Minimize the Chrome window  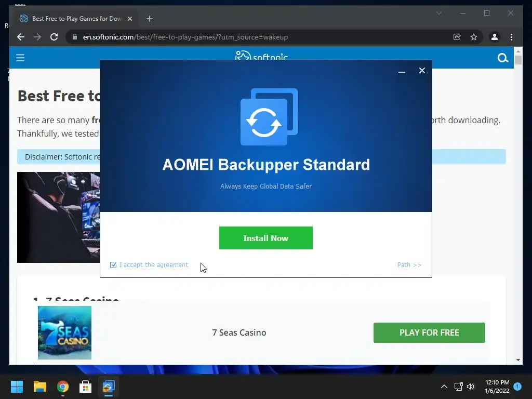coord(463,13)
